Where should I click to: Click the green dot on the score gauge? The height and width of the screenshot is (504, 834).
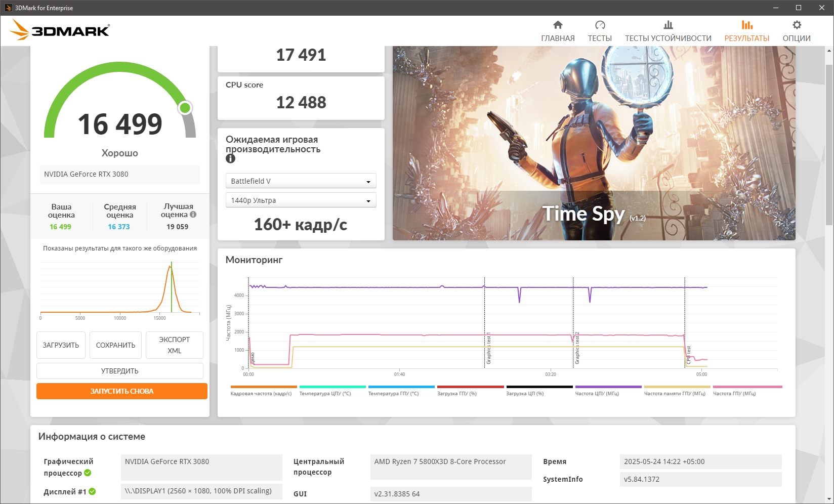point(185,107)
